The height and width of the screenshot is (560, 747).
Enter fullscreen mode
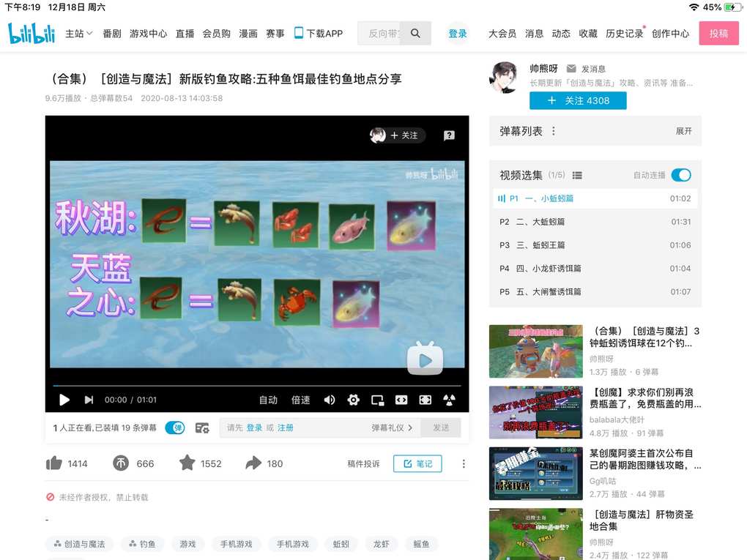click(425, 400)
